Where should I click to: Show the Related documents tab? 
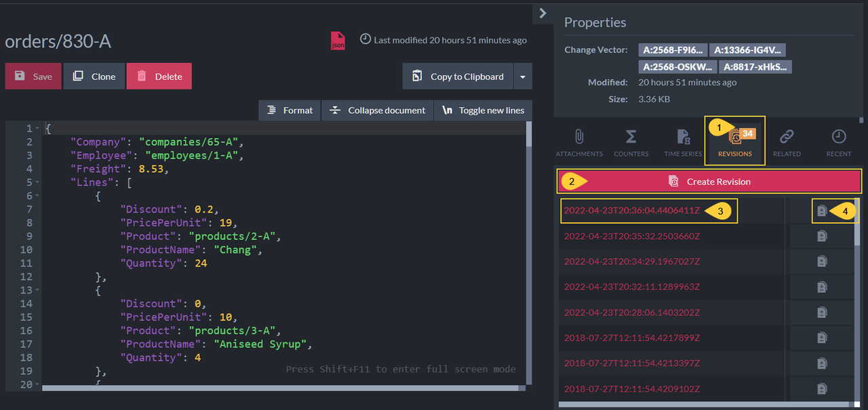(787, 142)
